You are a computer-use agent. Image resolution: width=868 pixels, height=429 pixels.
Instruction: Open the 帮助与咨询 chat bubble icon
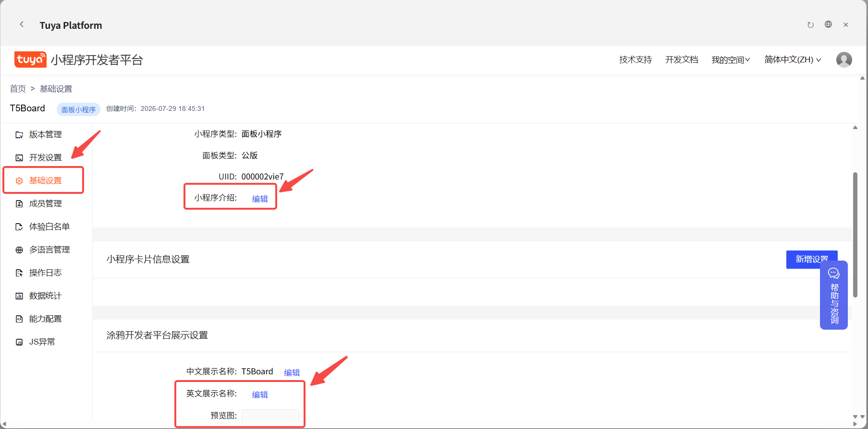[x=834, y=274]
